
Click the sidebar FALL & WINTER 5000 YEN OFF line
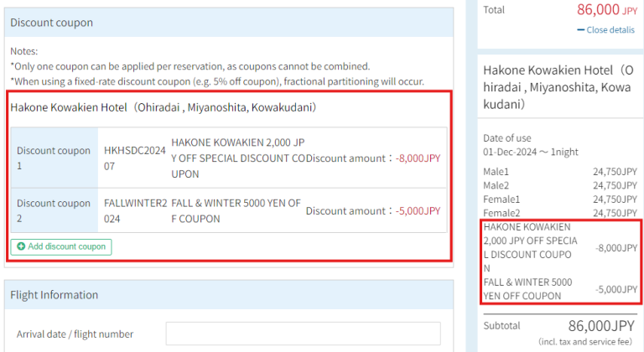tap(527, 289)
